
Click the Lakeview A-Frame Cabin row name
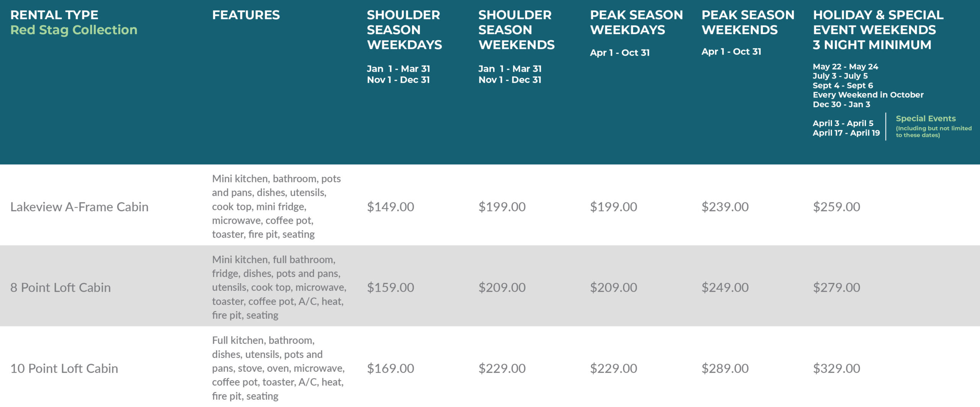79,207
